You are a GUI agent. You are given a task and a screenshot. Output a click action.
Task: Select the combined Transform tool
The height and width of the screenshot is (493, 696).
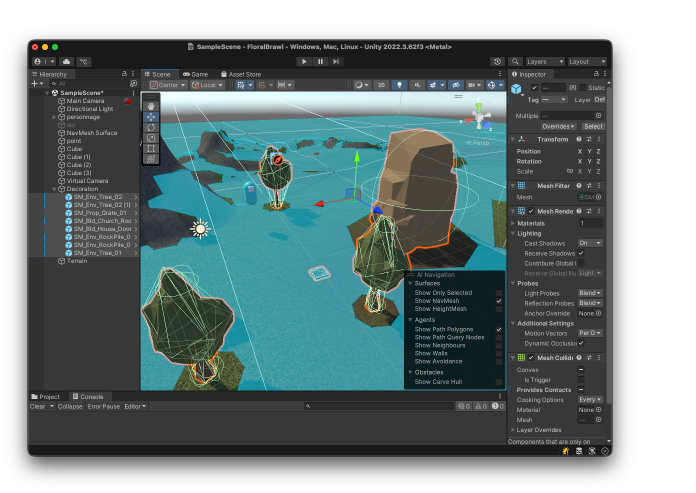[151, 158]
